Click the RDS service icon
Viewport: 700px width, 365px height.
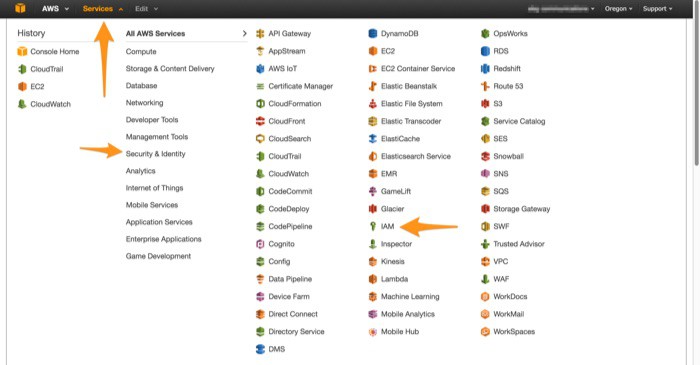485,51
